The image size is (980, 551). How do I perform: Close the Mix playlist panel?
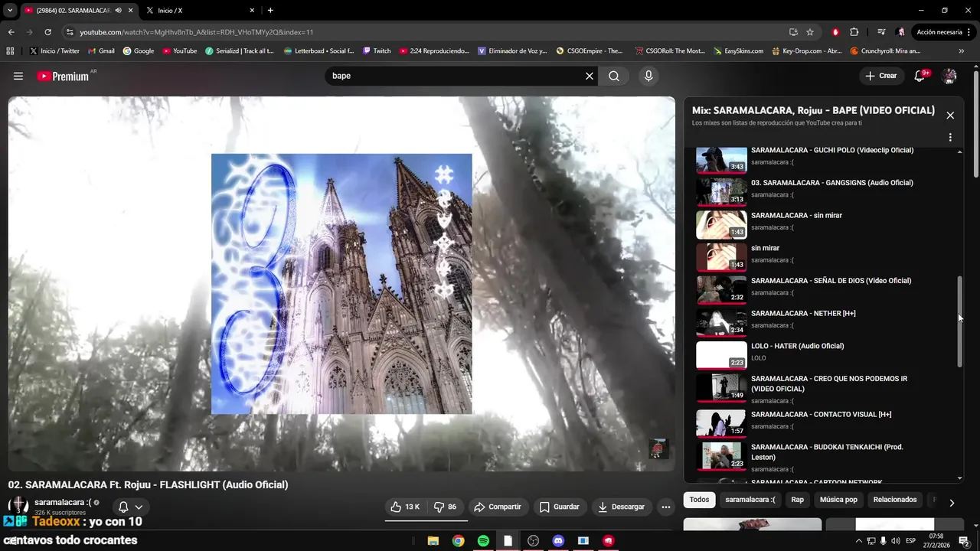950,116
